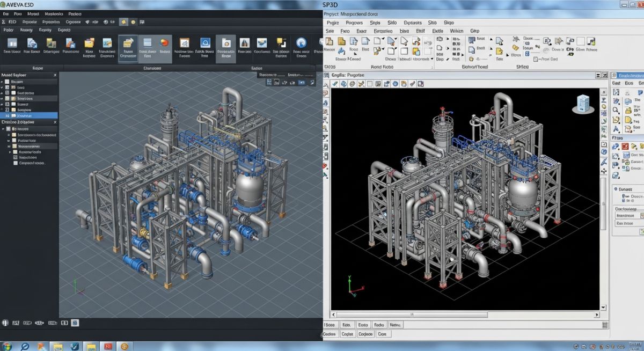Click SP3D vertical scrollbar down arrow

point(603,307)
